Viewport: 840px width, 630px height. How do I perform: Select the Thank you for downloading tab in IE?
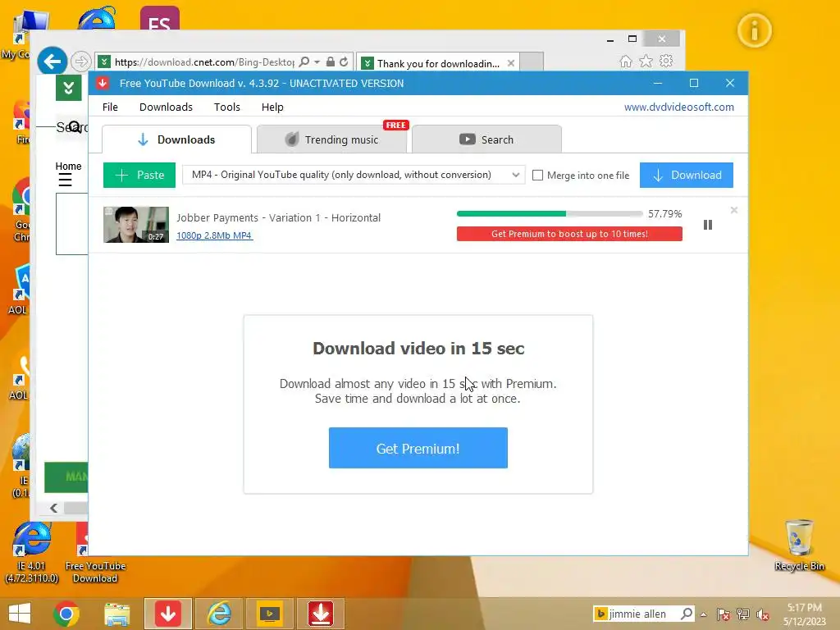coord(438,63)
